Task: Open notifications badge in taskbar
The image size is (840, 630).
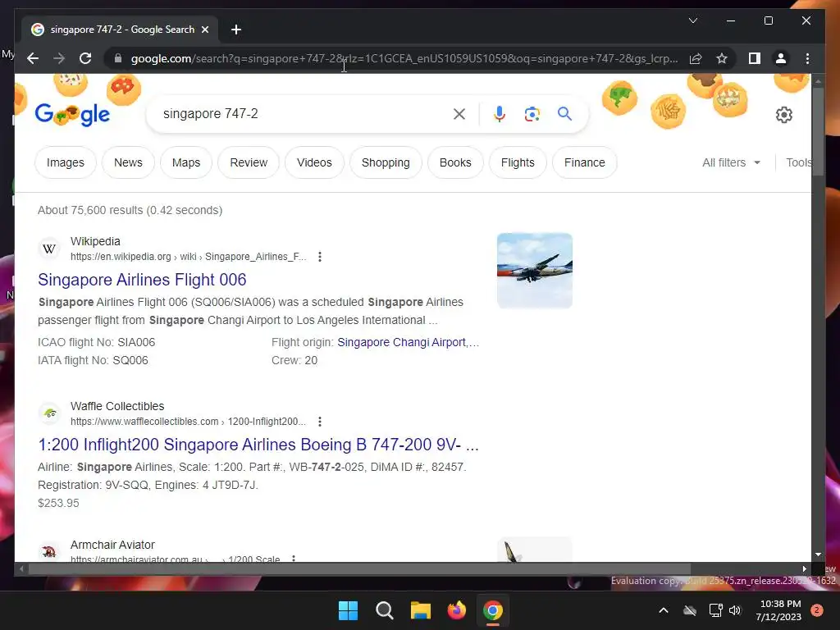Action: (x=817, y=610)
